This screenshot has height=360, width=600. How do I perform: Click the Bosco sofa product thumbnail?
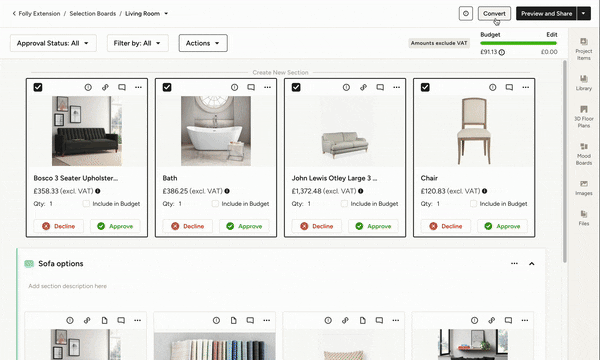pos(87,131)
